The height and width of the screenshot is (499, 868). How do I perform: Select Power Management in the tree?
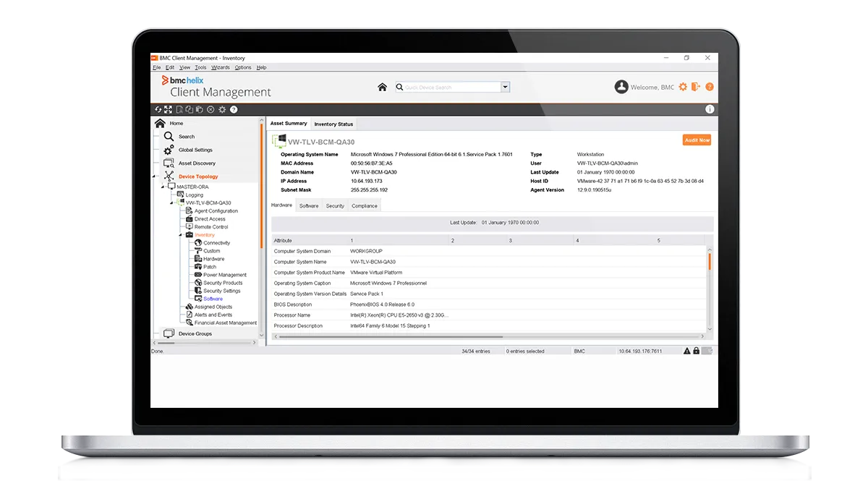225,275
